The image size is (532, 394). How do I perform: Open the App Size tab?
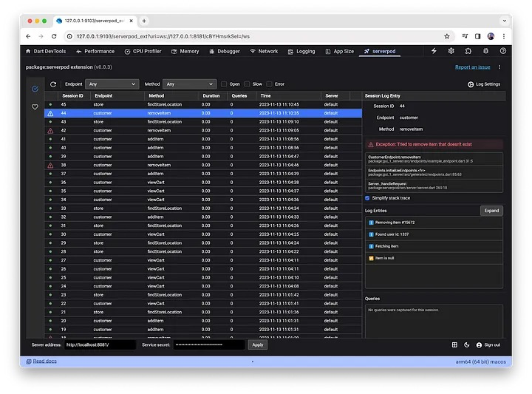(340, 51)
